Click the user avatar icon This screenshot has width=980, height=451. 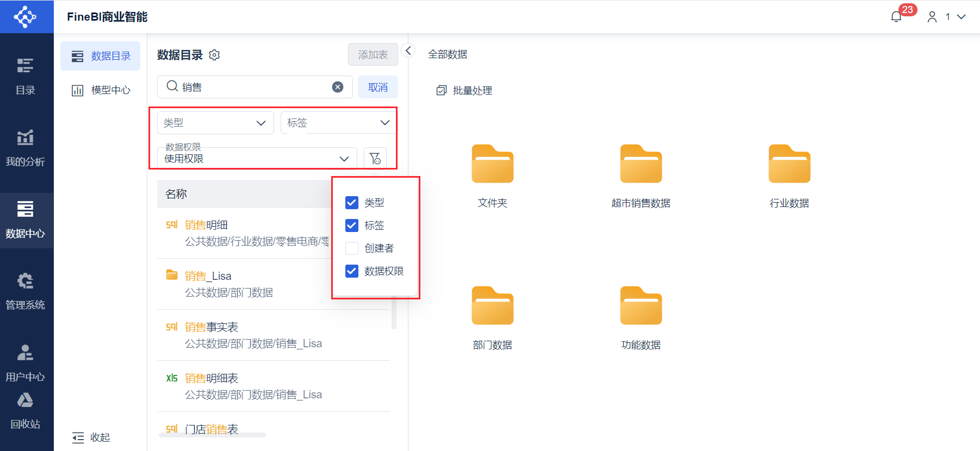(x=932, y=17)
